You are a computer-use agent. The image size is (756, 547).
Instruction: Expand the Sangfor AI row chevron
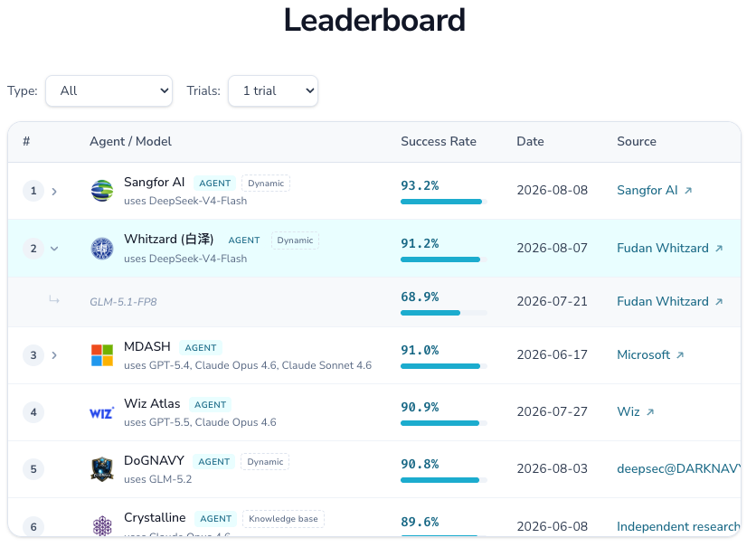coord(54,192)
